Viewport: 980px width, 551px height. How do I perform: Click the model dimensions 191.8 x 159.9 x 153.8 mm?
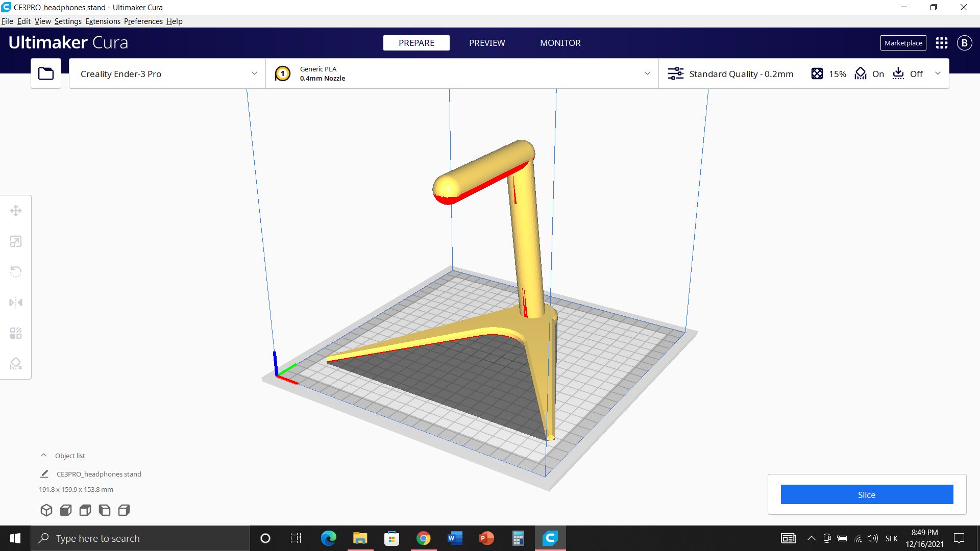[76, 489]
